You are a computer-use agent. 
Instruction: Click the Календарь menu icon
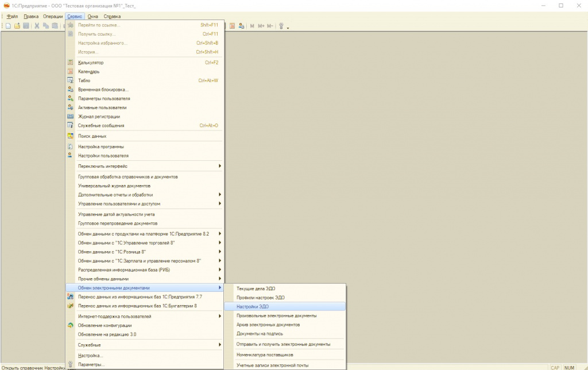70,71
